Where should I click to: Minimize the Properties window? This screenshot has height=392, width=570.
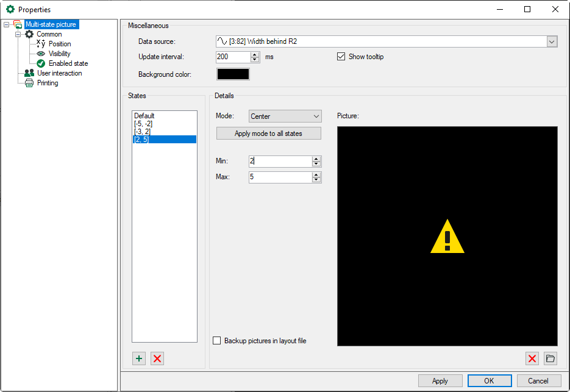tap(500, 10)
